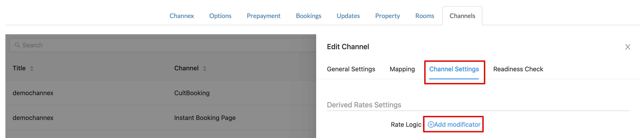Click the Rate Logic label
The image size is (644, 138).
406,124
